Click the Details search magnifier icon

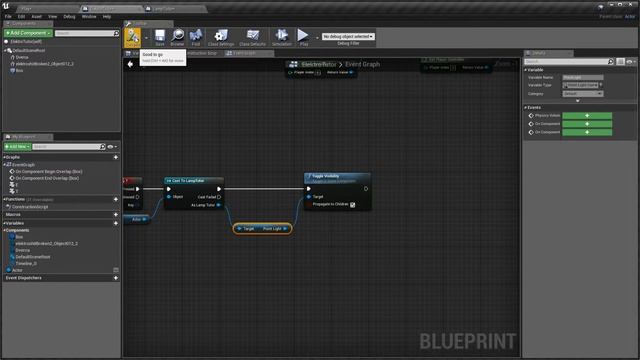tap(610, 62)
